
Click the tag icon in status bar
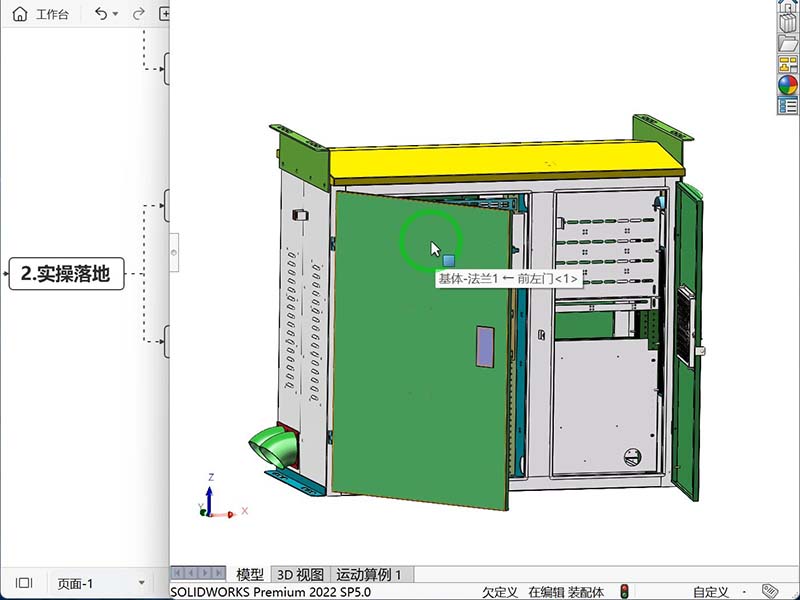pos(770,592)
